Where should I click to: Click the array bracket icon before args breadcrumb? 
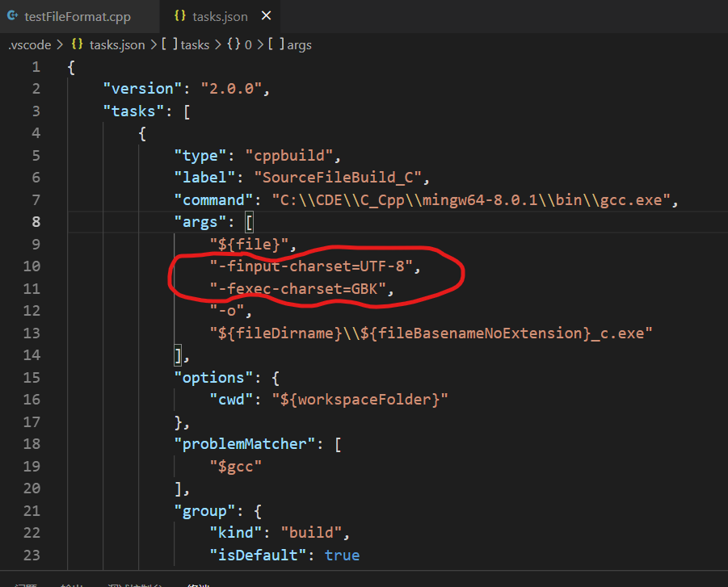pyautogui.click(x=276, y=44)
